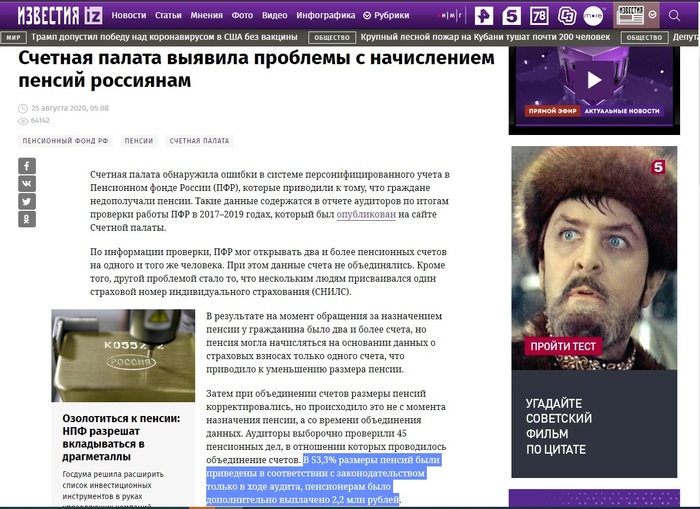
Task: Open the Channel 78 icon
Action: coord(539,16)
